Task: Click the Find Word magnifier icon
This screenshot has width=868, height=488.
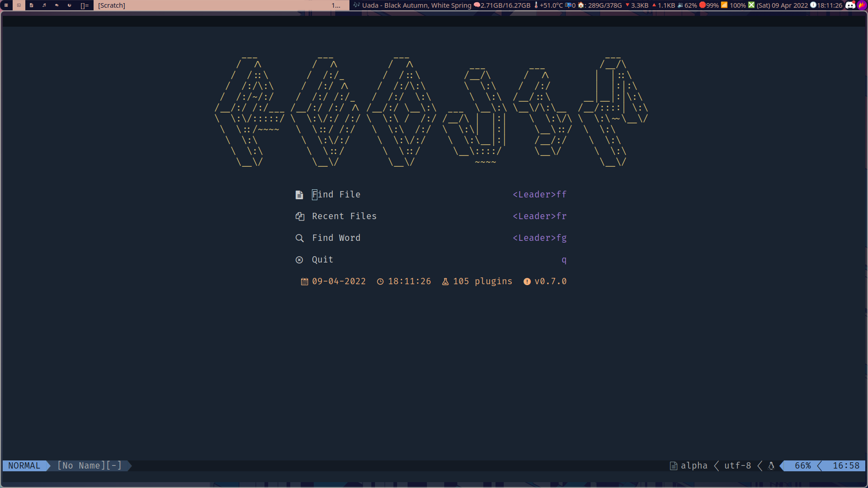Action: [299, 238]
